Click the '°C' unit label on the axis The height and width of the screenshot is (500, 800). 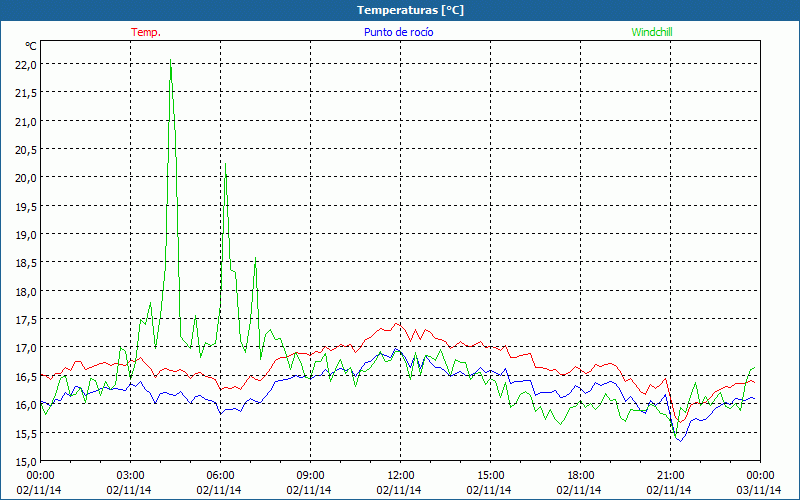tap(31, 46)
